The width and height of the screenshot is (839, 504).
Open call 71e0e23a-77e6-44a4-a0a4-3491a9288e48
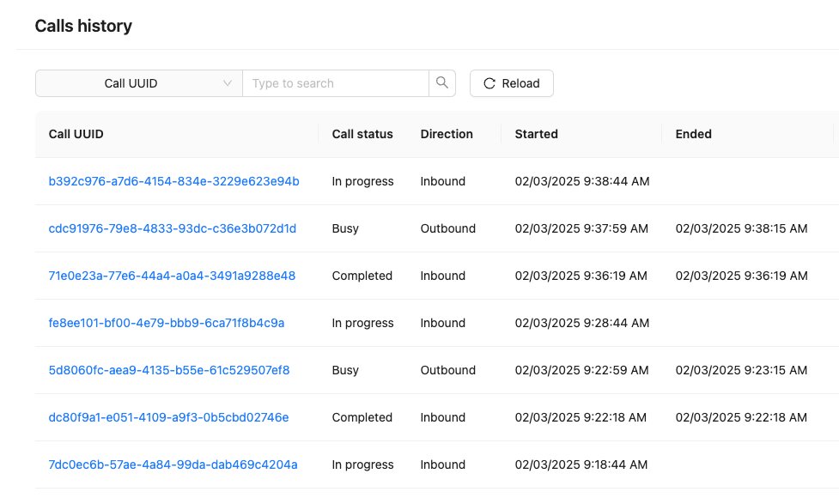tap(172, 276)
